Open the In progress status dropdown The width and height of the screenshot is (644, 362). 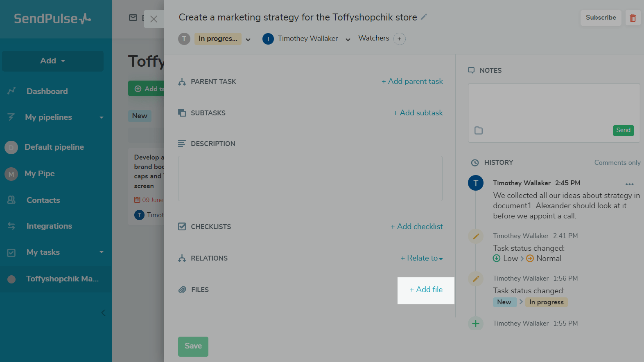[x=248, y=40]
